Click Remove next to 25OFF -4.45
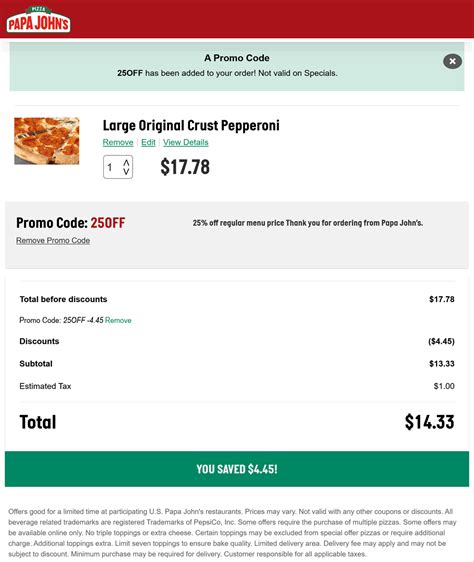Image resolution: width=474 pixels, height=562 pixels. coord(118,320)
